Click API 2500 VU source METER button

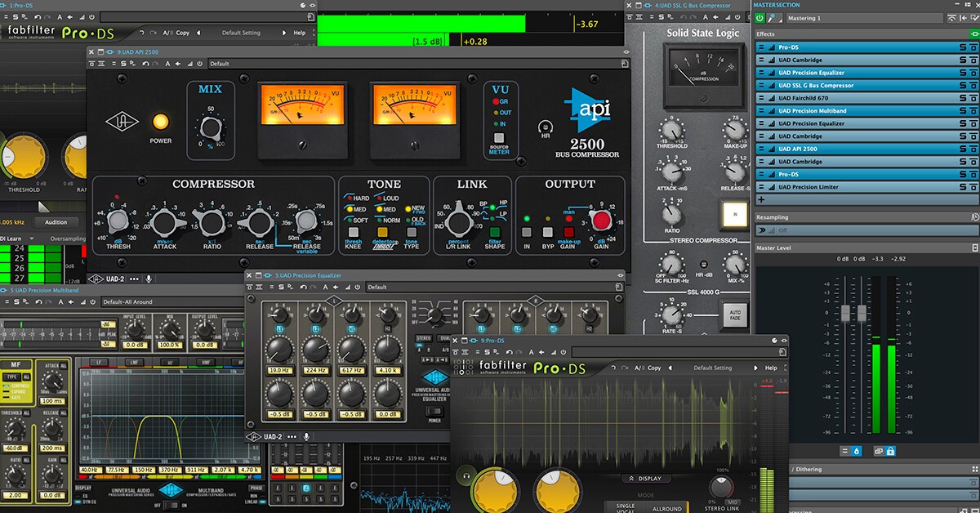497,137
